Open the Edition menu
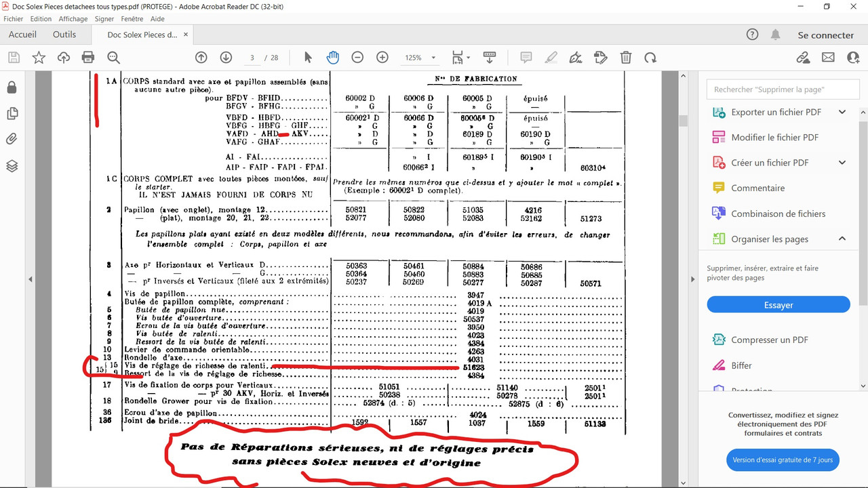This screenshot has width=868, height=488. coord(41,19)
